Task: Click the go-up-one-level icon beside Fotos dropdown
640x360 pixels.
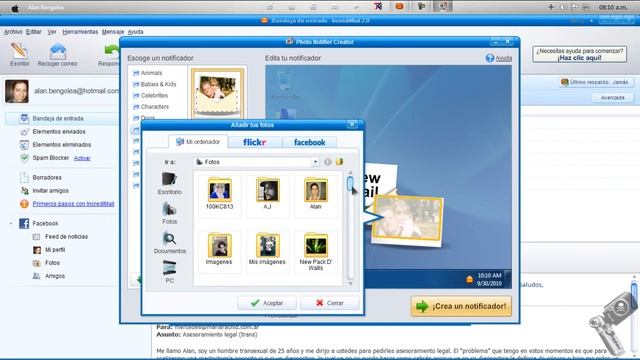Action: [x=327, y=162]
